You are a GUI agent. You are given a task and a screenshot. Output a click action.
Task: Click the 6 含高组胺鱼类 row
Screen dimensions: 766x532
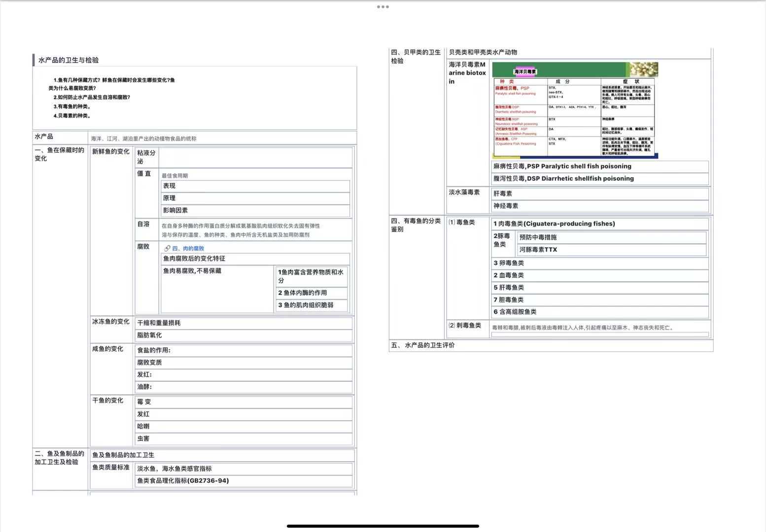[x=599, y=312]
